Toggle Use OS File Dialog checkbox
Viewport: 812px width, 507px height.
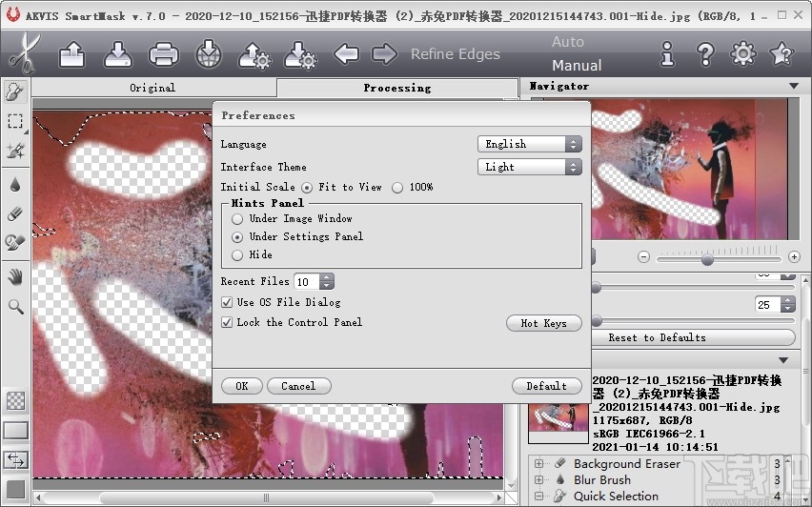(x=227, y=302)
